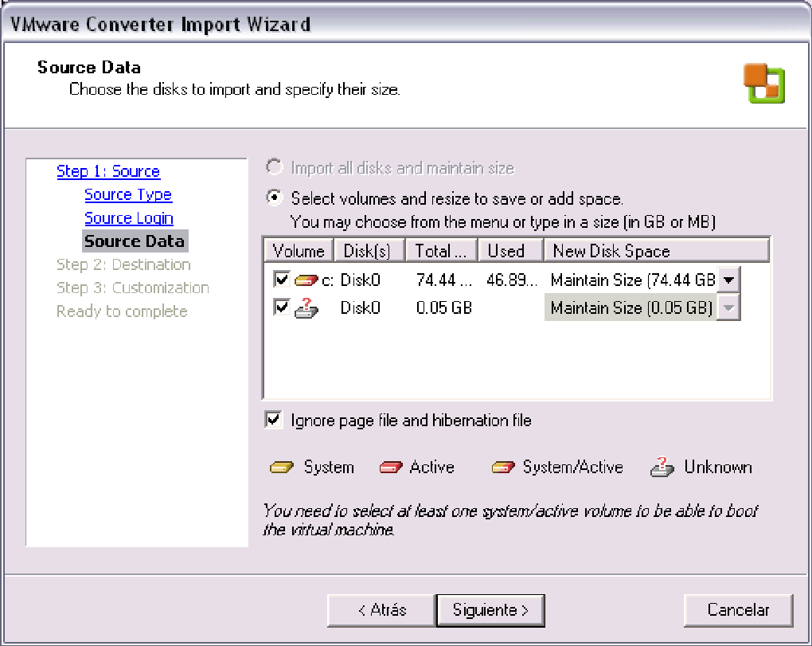Viewport: 812px width, 646px height.
Task: Click the 46.89 used space cell
Action: click(512, 280)
